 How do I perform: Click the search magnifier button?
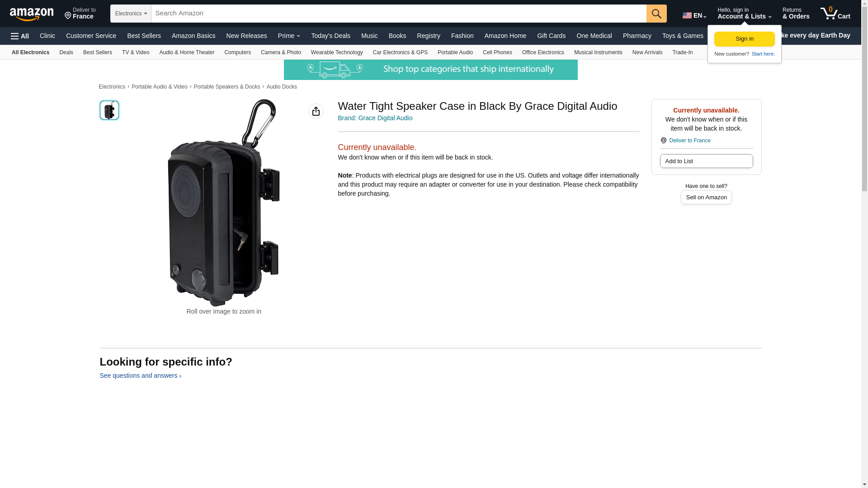[x=656, y=14]
